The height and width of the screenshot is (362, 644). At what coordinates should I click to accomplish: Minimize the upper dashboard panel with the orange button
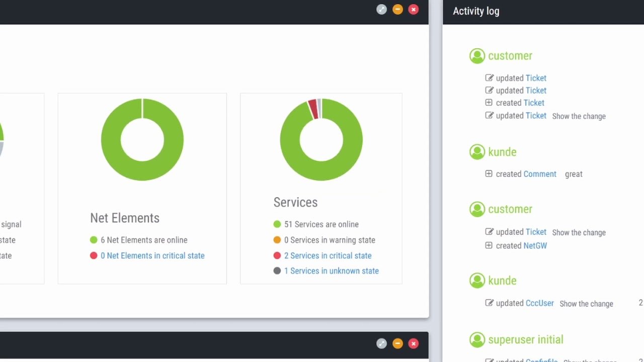point(397,9)
